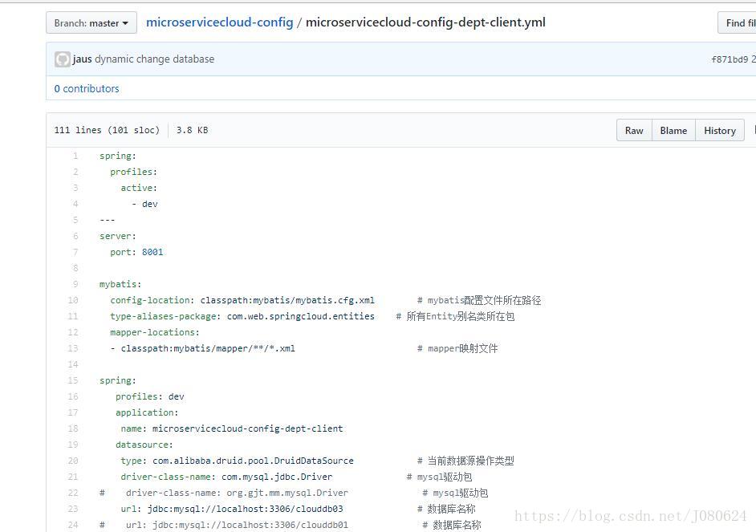
Task: Click jaus author avatar icon
Action: pos(62,59)
